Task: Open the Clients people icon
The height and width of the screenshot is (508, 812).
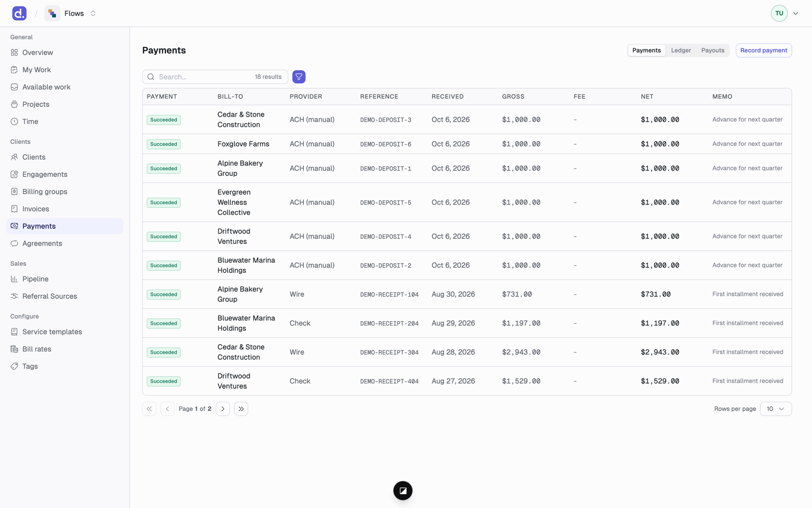Action: coord(14,157)
